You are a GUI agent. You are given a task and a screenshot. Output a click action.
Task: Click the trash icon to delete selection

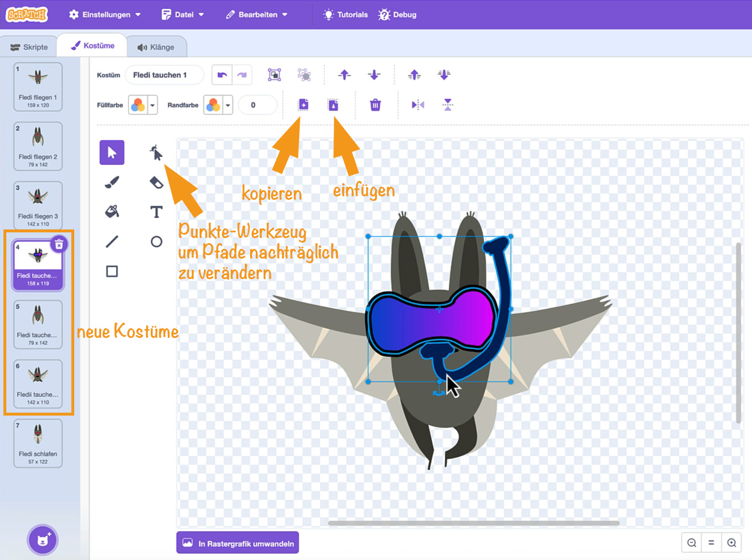click(x=375, y=105)
